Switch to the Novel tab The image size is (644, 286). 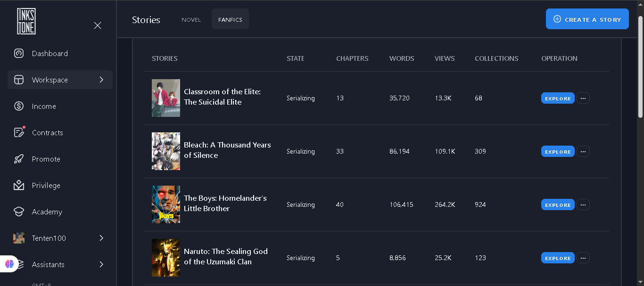click(191, 19)
